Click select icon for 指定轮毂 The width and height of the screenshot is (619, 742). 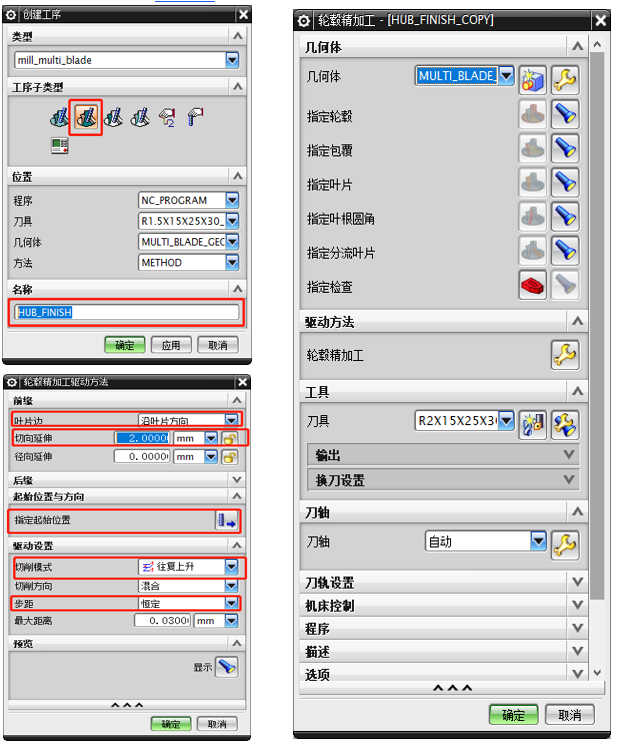coord(532,114)
